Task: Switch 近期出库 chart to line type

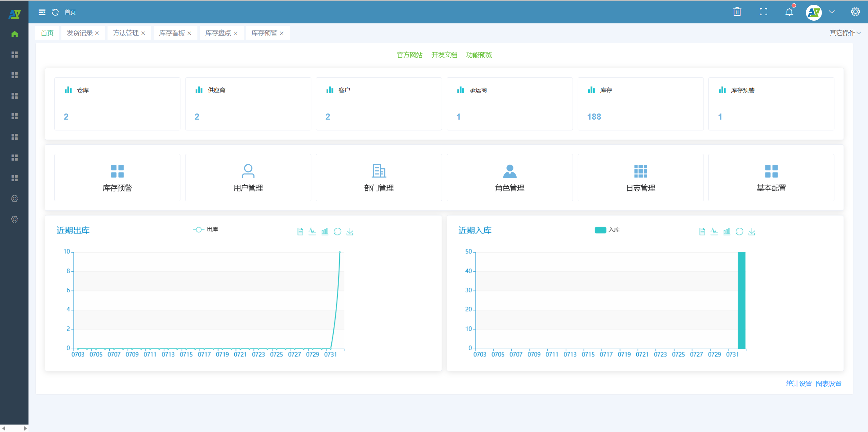Action: point(312,231)
